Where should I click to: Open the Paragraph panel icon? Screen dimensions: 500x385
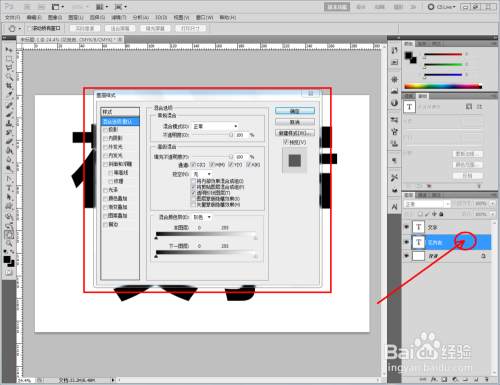pos(395,161)
